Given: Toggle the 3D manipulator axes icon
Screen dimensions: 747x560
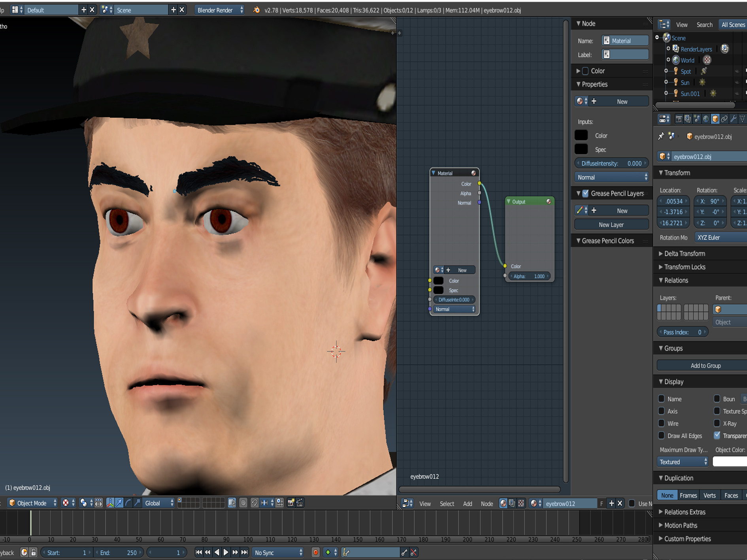Looking at the screenshot, I should pos(110,503).
